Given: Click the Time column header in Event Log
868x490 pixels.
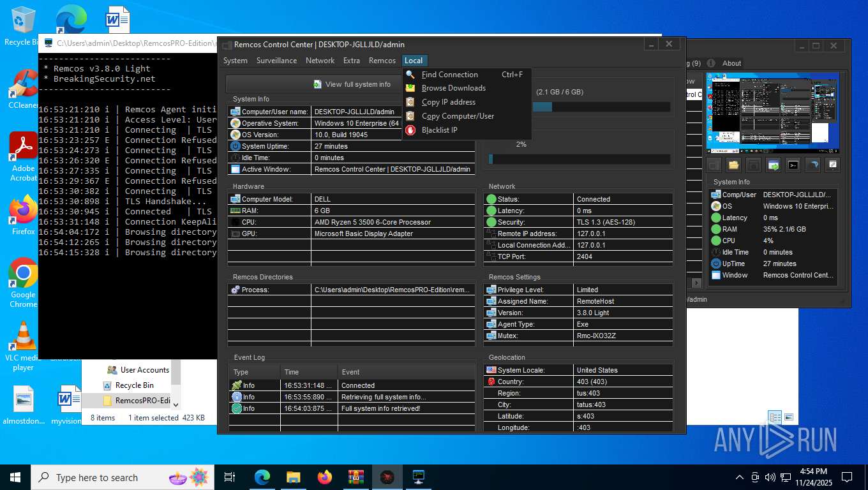Looking at the screenshot, I should tap(309, 372).
